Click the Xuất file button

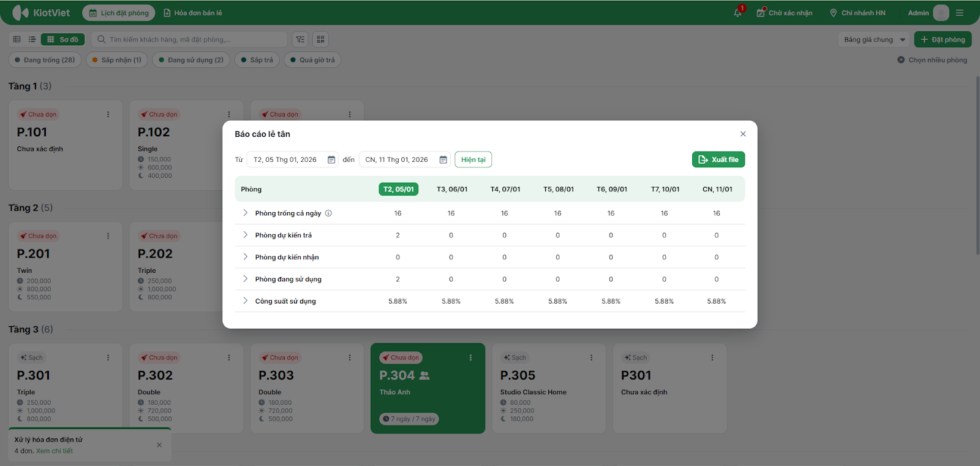[718, 159]
